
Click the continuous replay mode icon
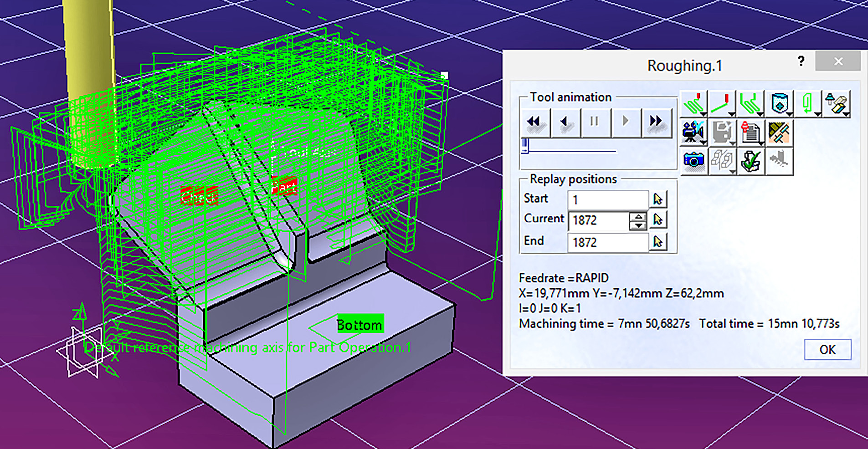(x=694, y=104)
